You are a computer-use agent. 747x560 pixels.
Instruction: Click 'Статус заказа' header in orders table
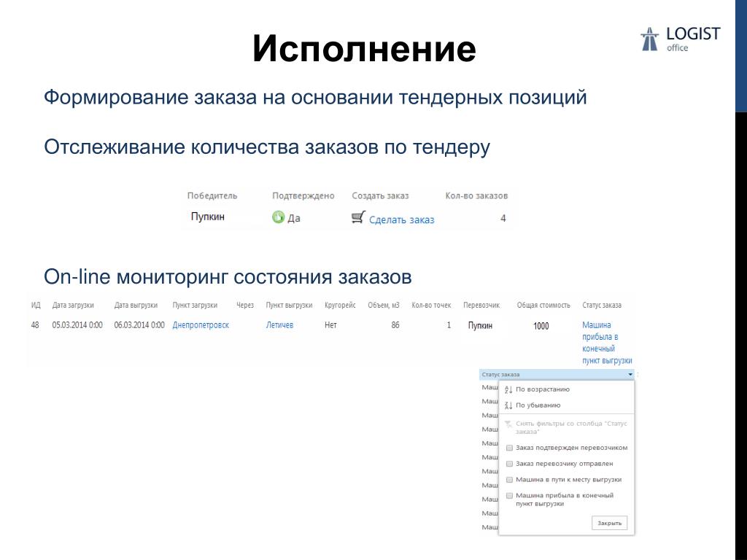click(x=602, y=306)
